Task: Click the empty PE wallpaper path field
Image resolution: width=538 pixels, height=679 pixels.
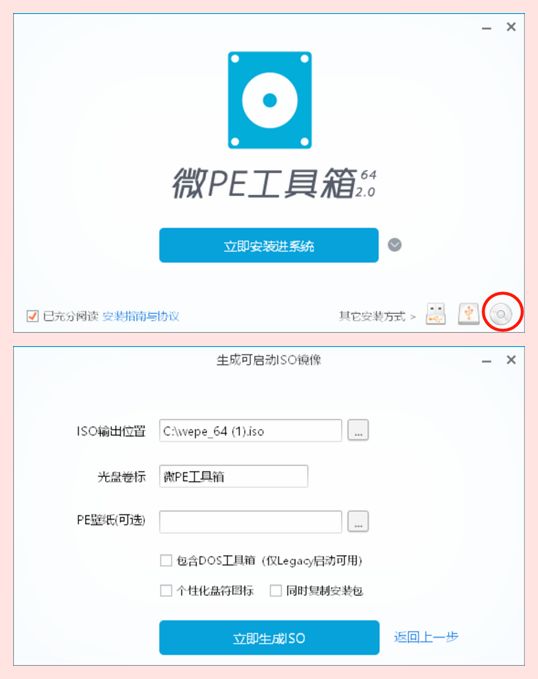Action: tap(250, 522)
